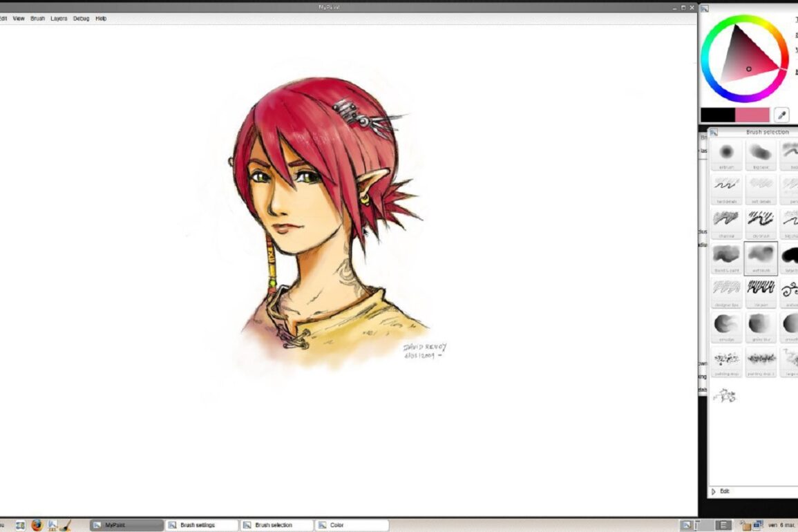Select the ink pen brush
Image resolution: width=798 pixels, height=532 pixels.
761,289
